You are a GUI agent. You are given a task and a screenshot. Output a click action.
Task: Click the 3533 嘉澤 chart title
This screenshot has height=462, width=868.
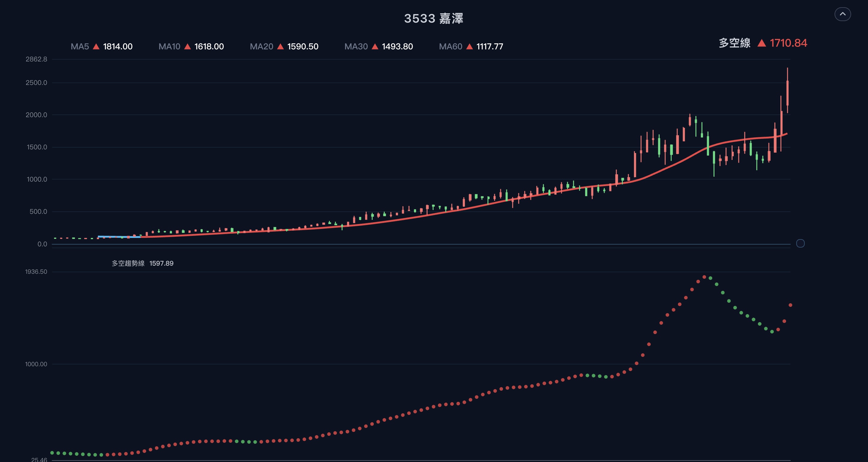click(x=434, y=18)
